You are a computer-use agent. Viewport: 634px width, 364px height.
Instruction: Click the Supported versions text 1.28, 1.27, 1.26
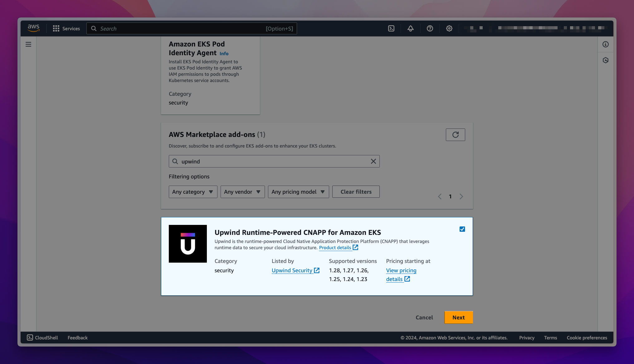[x=349, y=270]
